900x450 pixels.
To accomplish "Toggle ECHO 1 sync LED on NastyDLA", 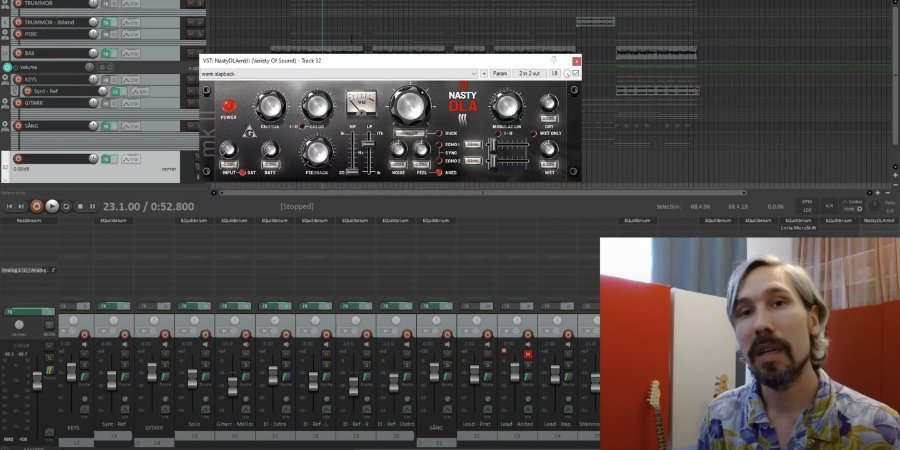I will tap(439, 145).
